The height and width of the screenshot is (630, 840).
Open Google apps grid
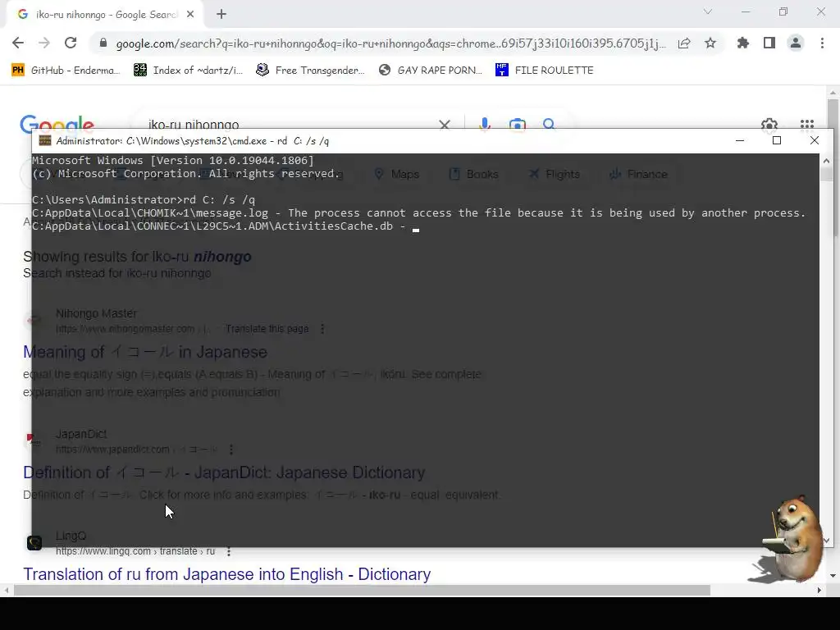point(807,125)
